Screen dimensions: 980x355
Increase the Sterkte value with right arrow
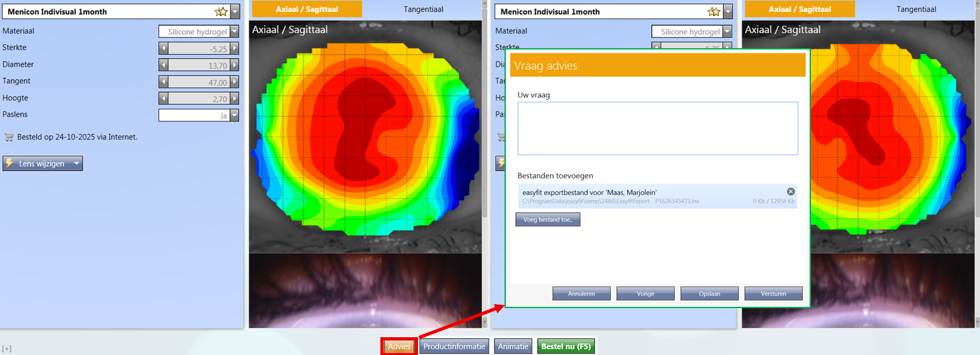tap(234, 48)
